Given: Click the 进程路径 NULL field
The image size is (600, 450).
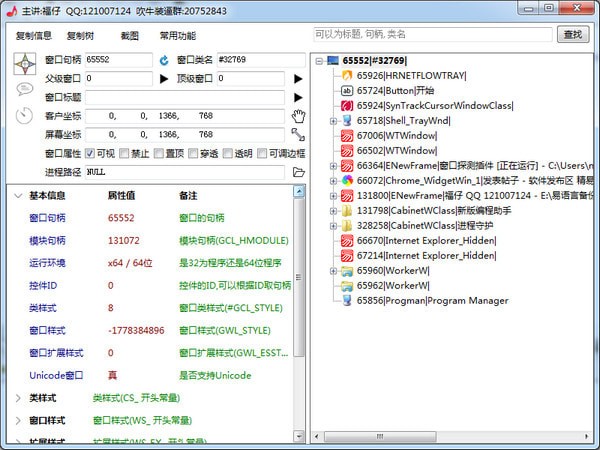Looking at the screenshot, I should [x=185, y=172].
